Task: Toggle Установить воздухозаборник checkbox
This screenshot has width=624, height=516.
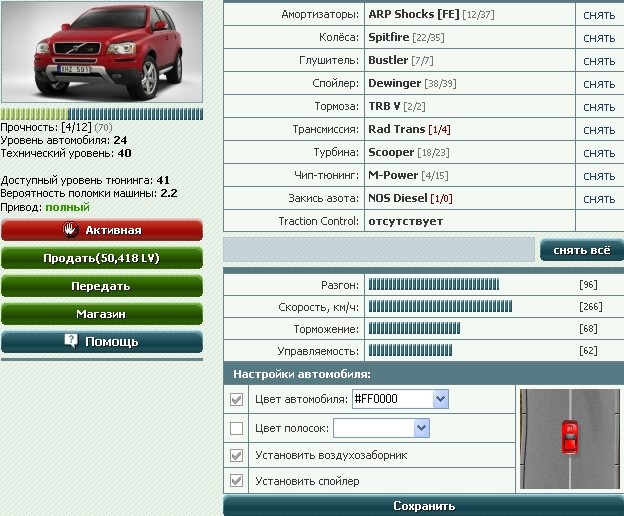Action: click(x=236, y=455)
